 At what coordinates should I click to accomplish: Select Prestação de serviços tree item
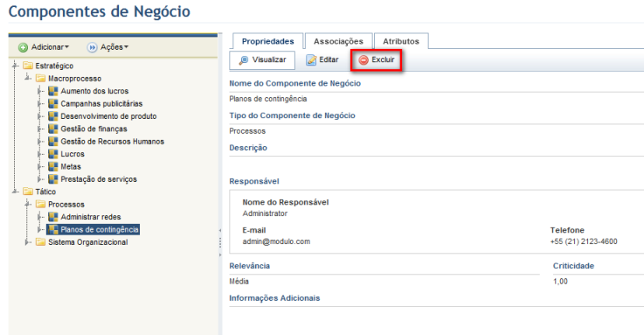coord(99,179)
